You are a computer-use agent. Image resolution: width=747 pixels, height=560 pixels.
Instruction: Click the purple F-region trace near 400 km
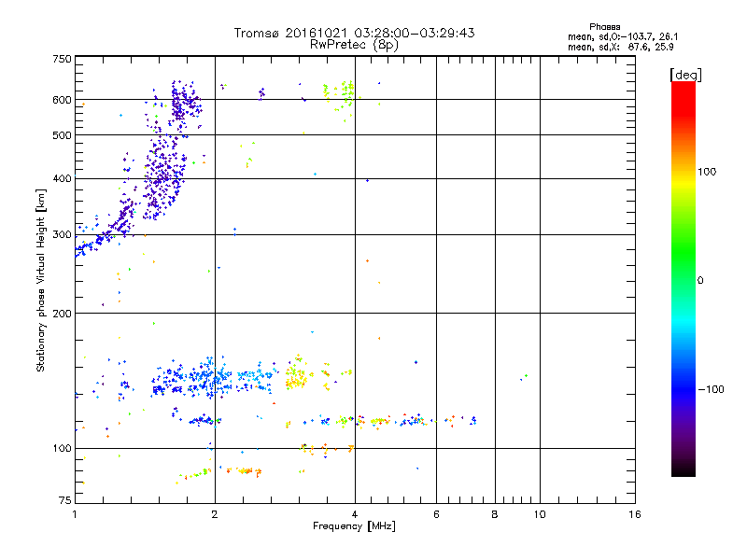click(x=163, y=178)
